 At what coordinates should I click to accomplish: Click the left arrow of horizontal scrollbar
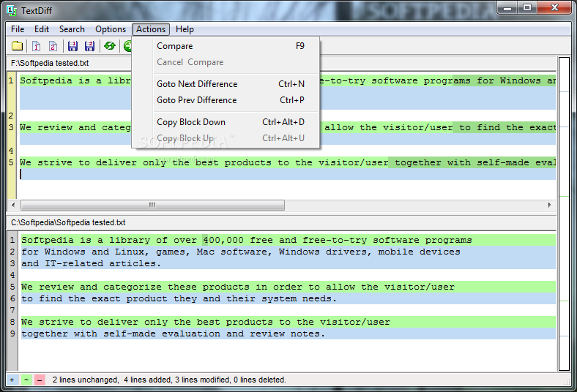[x=14, y=205]
